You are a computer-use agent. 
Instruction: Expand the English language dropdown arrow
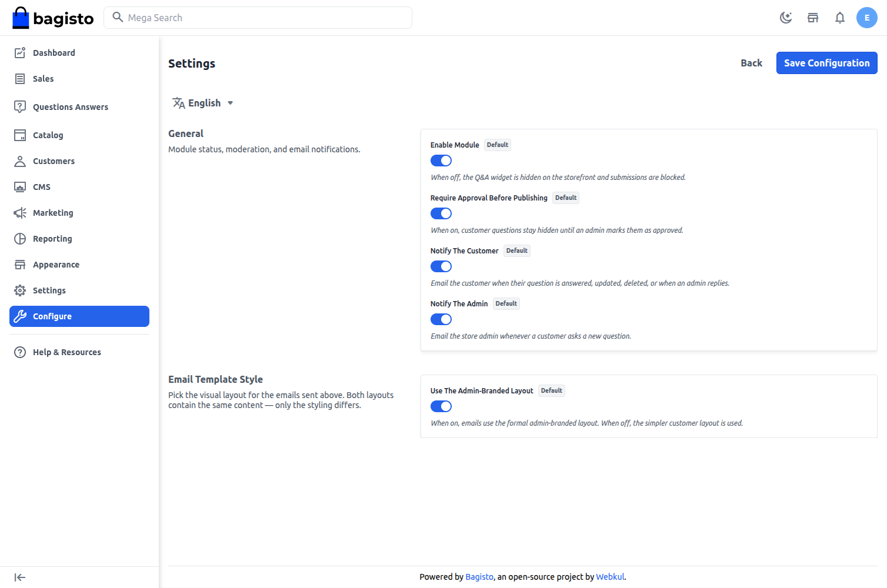click(231, 103)
